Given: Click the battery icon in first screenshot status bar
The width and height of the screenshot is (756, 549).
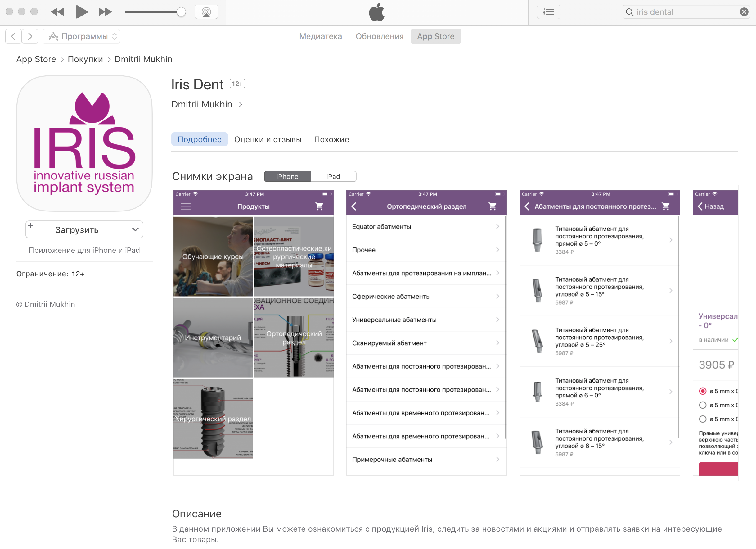Looking at the screenshot, I should coord(326,194).
